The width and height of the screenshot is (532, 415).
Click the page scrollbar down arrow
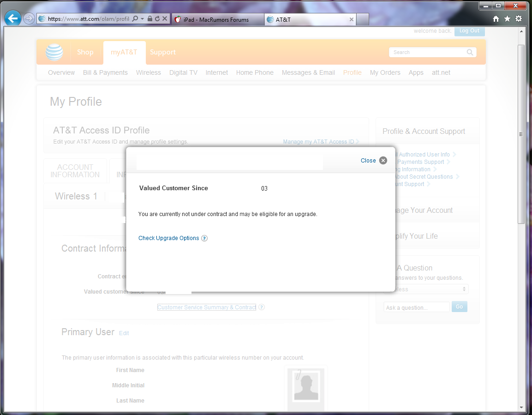(521, 408)
